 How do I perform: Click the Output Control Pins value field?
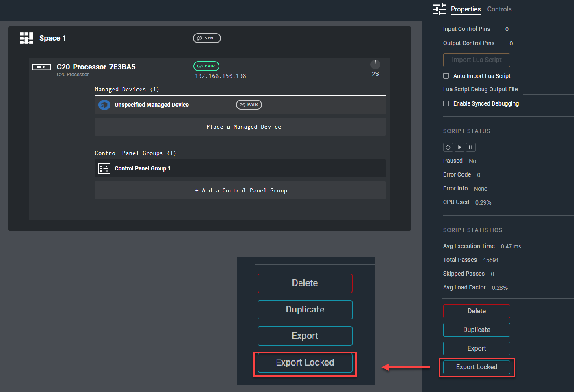coord(507,43)
